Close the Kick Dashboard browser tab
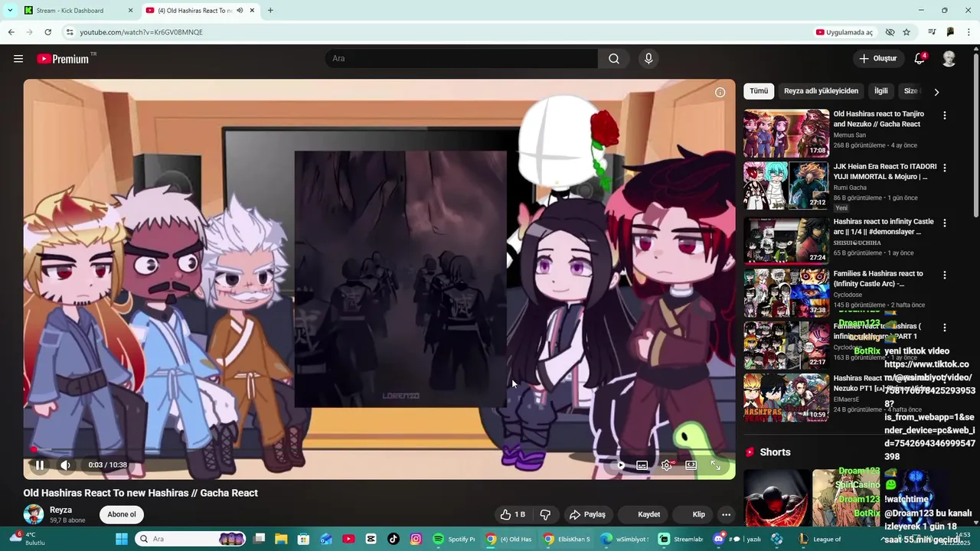Image resolution: width=980 pixels, height=551 pixels. tap(130, 11)
